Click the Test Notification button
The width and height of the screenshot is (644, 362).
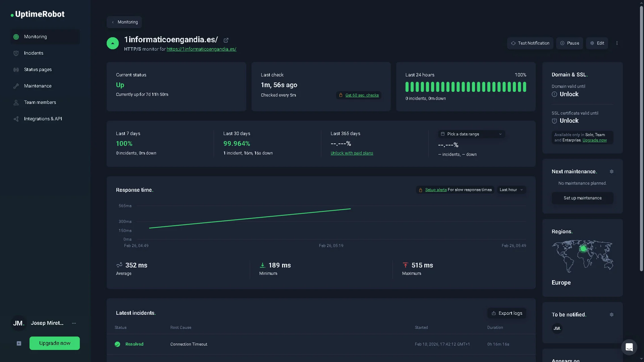pos(530,43)
